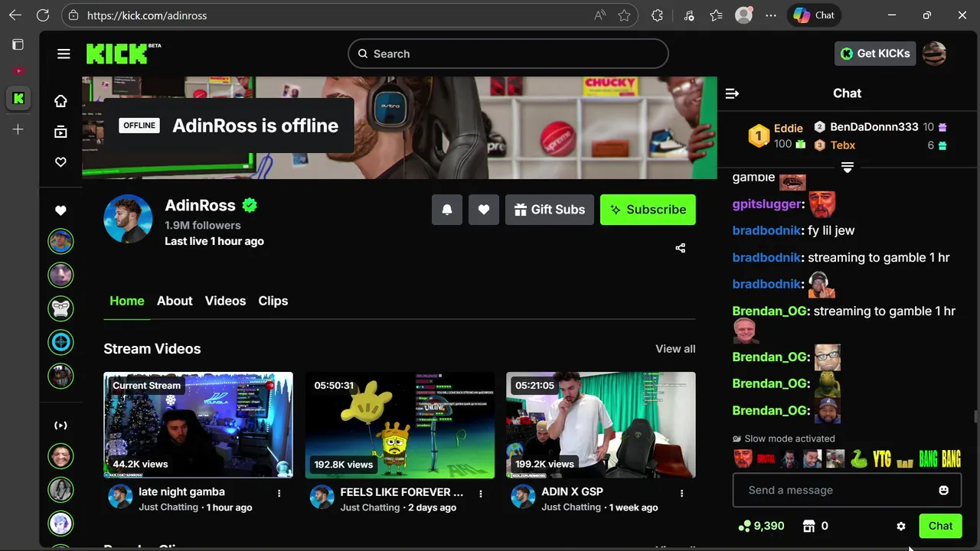Switch to the Videos tab
Image resolution: width=980 pixels, height=551 pixels.
coord(225,301)
